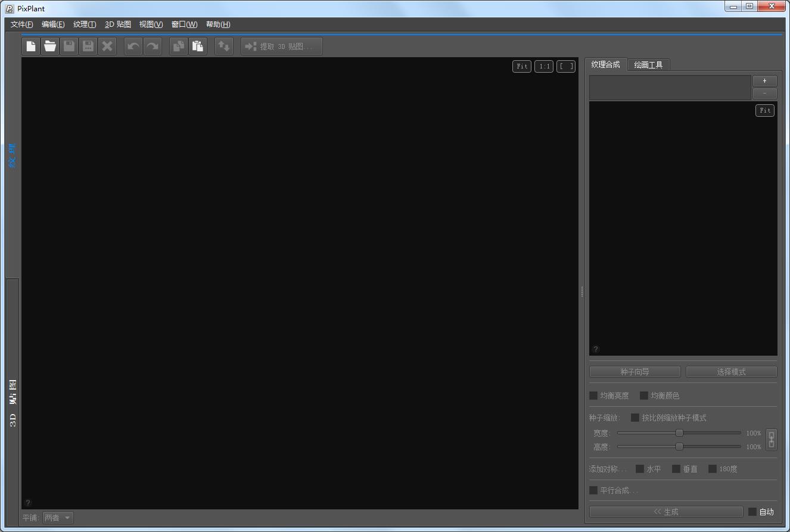Click the 种子向导 button

click(634, 371)
